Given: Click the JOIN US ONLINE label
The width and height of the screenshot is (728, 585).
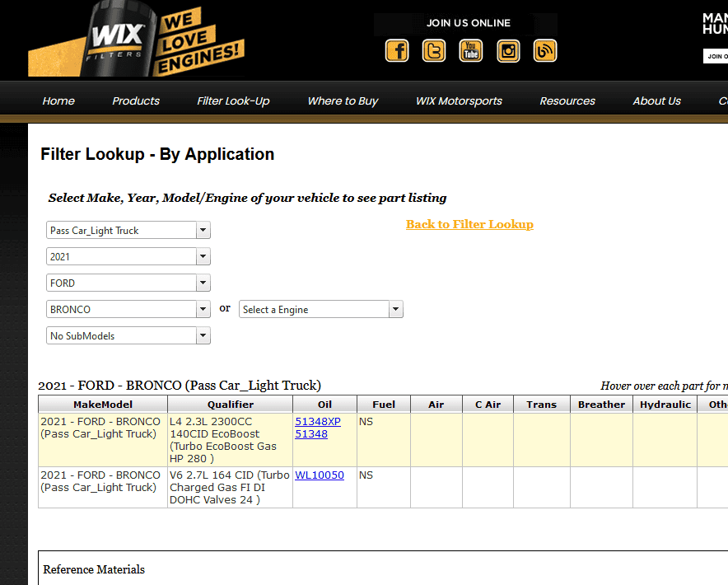Looking at the screenshot, I should 469,23.
